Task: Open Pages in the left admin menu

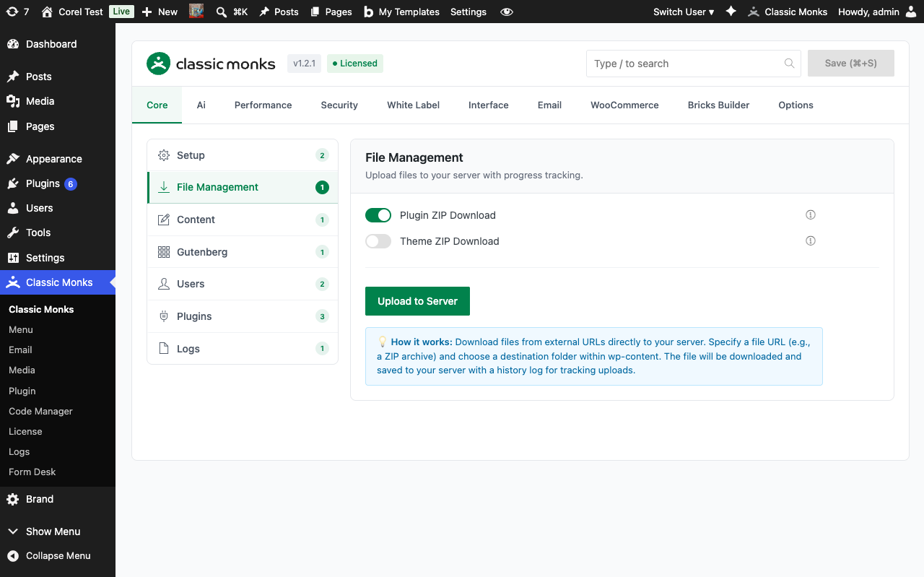Action: coord(58,126)
